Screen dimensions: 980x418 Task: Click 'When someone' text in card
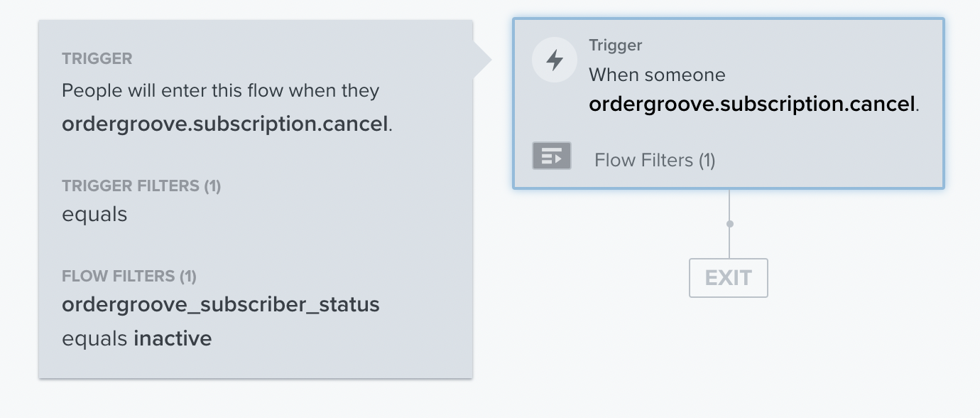tap(657, 75)
